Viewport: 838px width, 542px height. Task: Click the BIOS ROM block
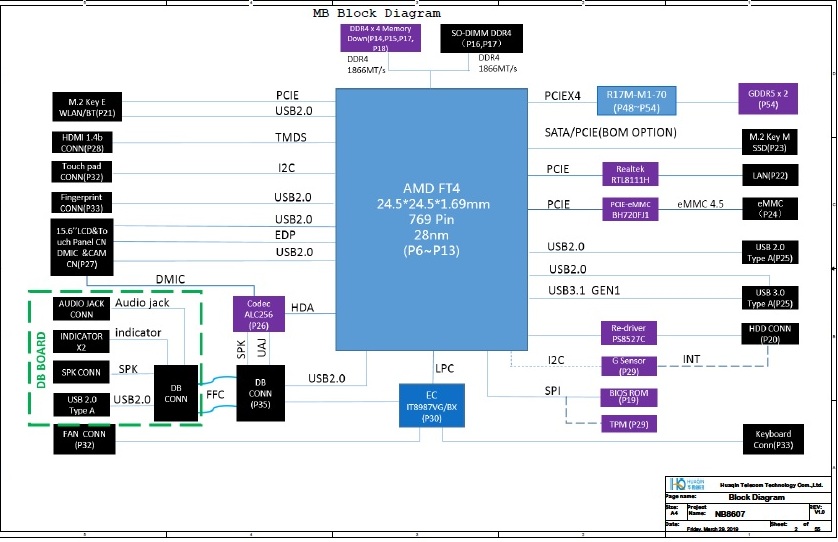coord(630,397)
